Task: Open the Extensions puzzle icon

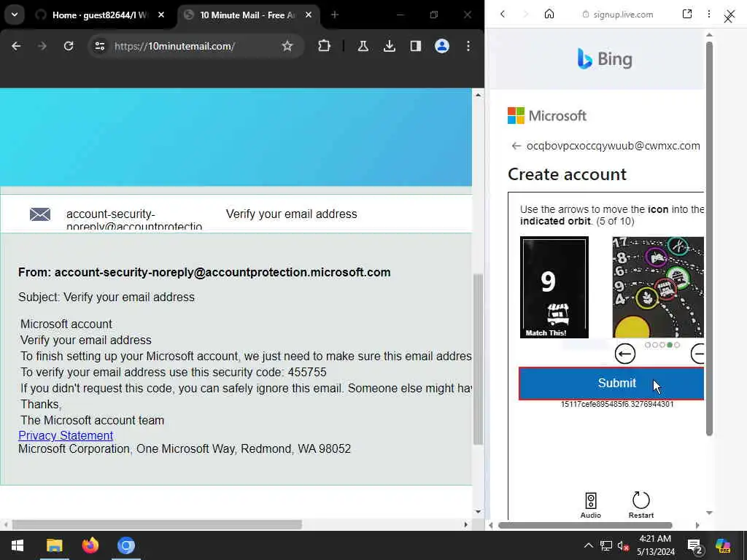Action: 324,46
